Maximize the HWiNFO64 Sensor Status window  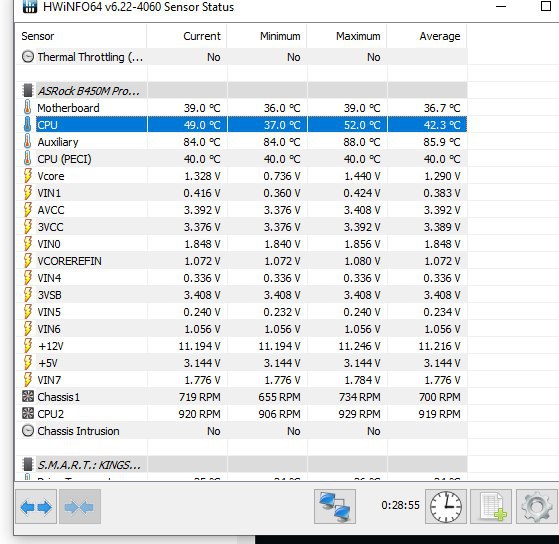546,6
